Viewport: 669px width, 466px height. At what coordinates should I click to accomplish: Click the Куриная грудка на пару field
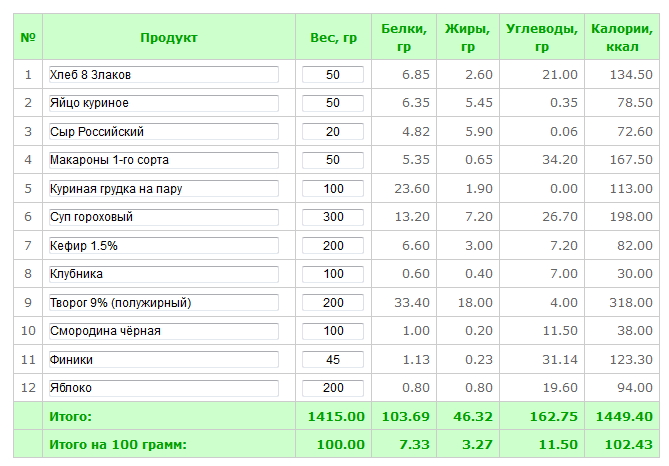click(163, 189)
